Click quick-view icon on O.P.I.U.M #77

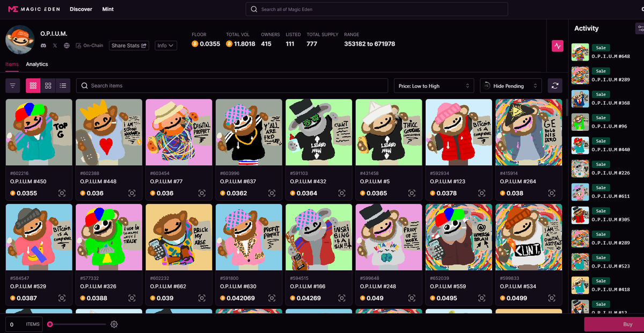(202, 193)
